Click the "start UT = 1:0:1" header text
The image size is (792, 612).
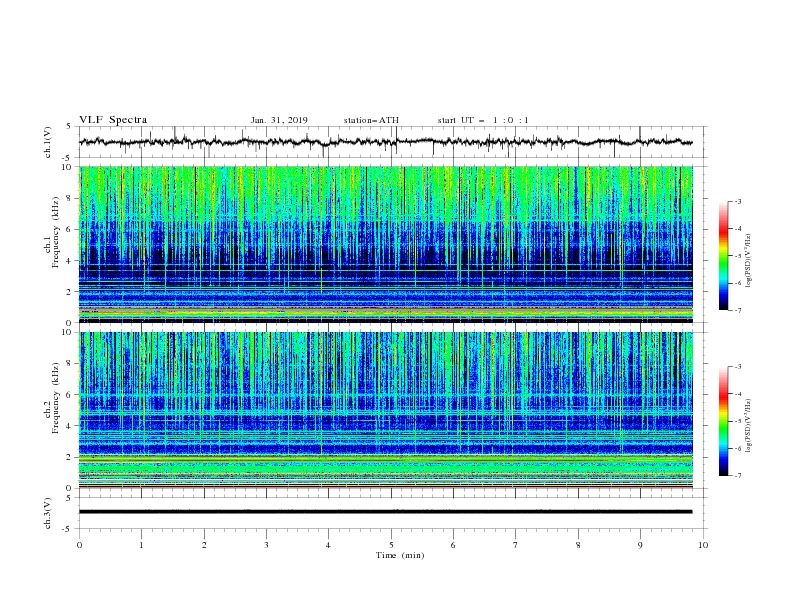pos(483,120)
